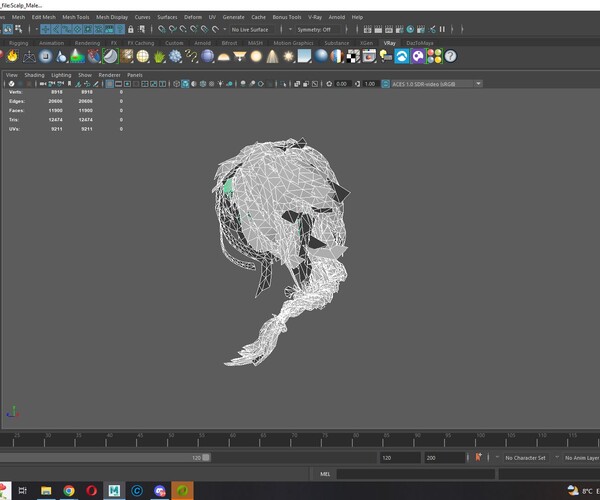Open the No Character Set dropdown
600x500 pixels.
pos(526,458)
